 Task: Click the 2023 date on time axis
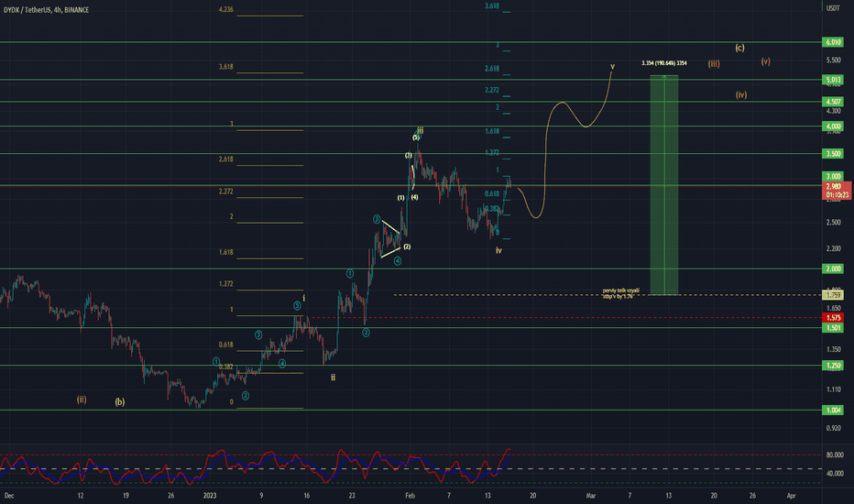[x=210, y=495]
